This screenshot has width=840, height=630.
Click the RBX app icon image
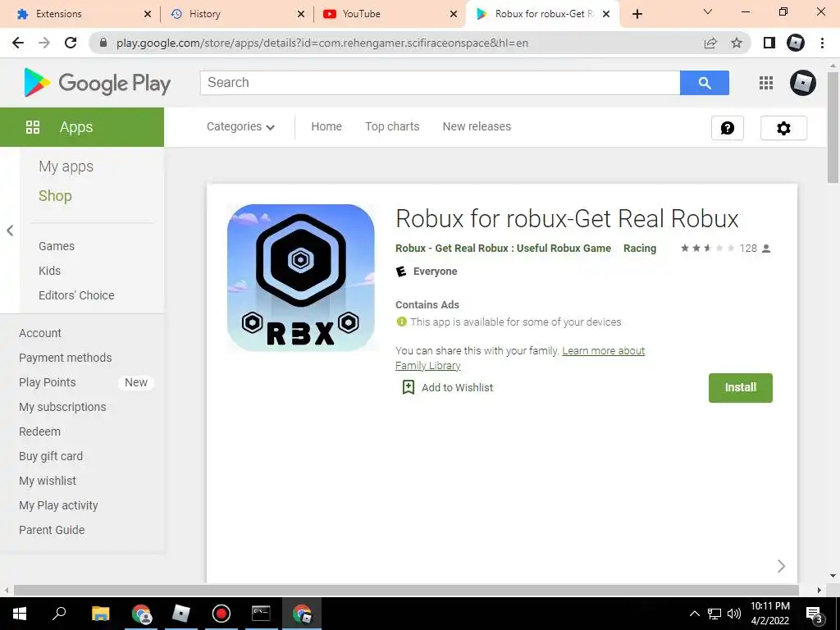click(300, 277)
